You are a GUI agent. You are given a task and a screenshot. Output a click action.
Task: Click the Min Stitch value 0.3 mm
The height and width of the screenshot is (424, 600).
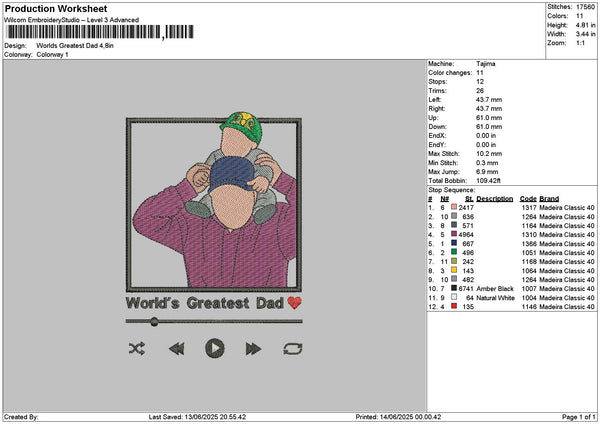coord(487,163)
